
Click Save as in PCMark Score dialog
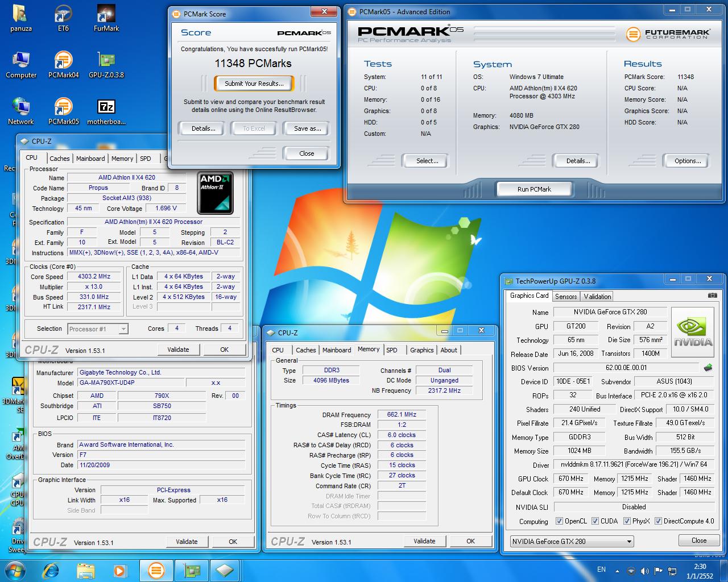[x=308, y=128]
